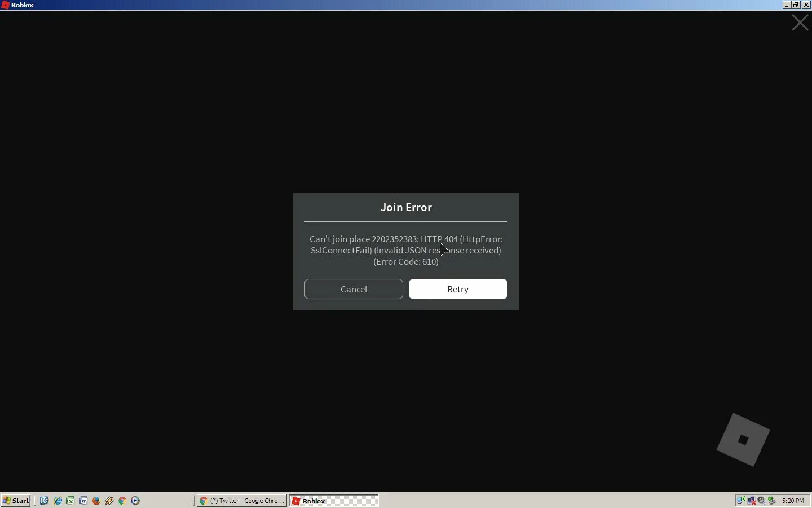This screenshot has height=508, width=812.
Task: Open Internet Explorer from quick launch
Action: [x=58, y=501]
